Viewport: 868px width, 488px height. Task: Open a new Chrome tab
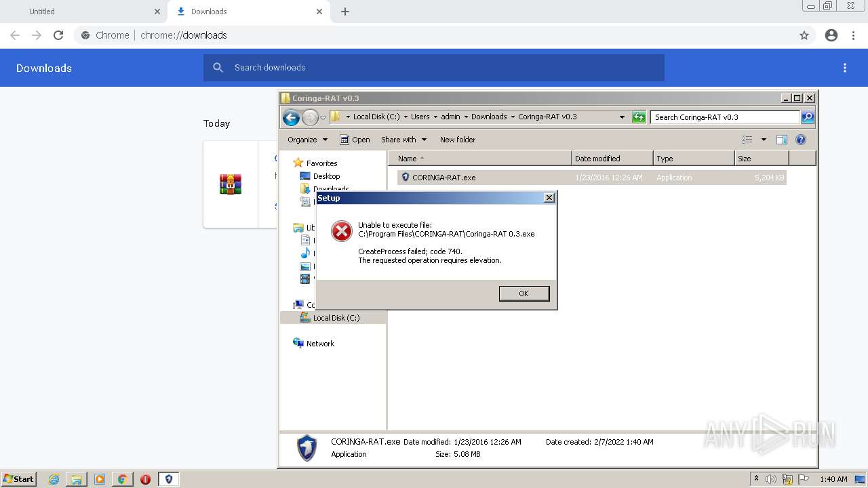345,12
